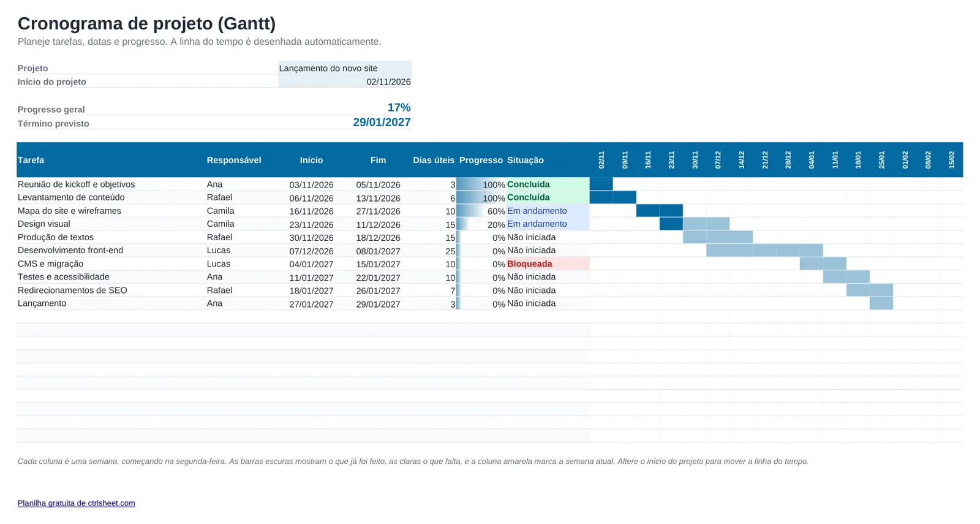Click the 07/12 week column header
Screen dimensions: 980x524
(x=718, y=160)
